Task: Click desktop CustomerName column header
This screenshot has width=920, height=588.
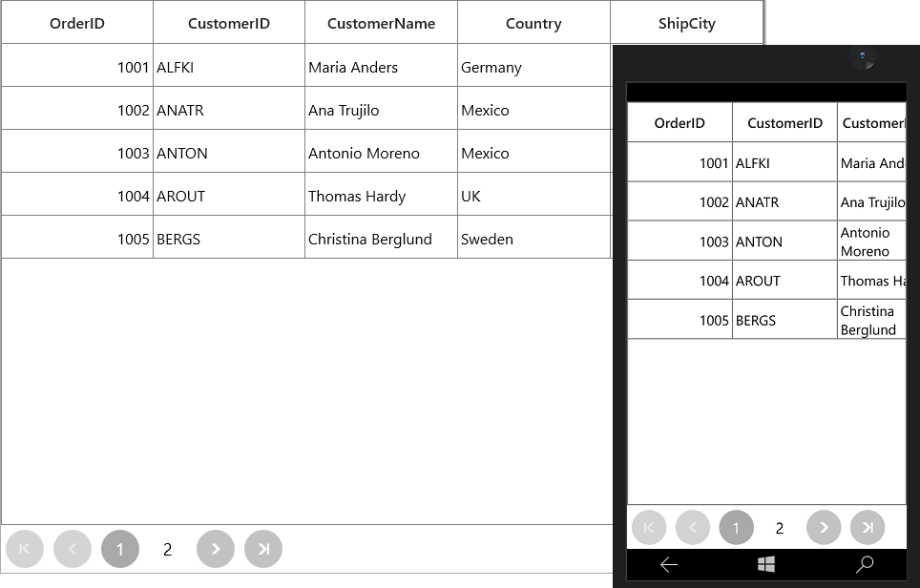Action: pos(382,23)
